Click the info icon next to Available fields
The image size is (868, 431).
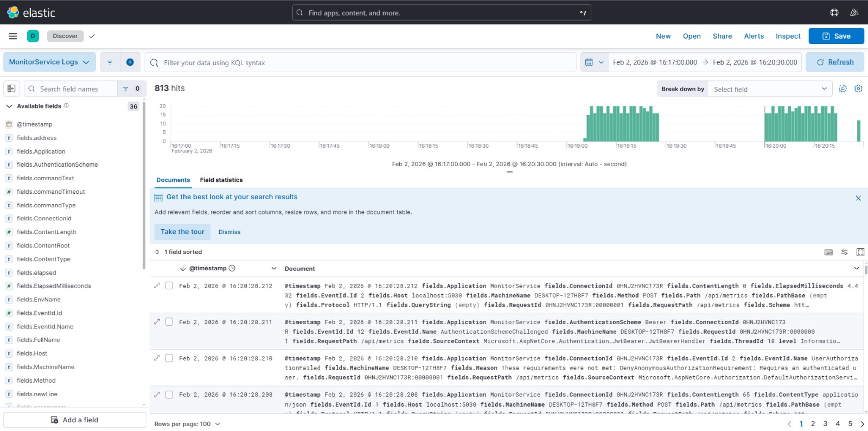[67, 106]
